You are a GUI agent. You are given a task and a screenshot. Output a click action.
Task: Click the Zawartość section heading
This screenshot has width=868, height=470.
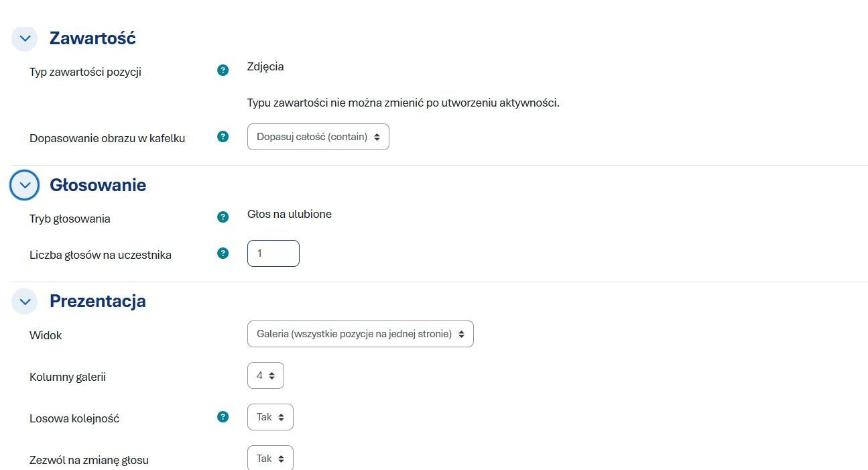(x=92, y=38)
